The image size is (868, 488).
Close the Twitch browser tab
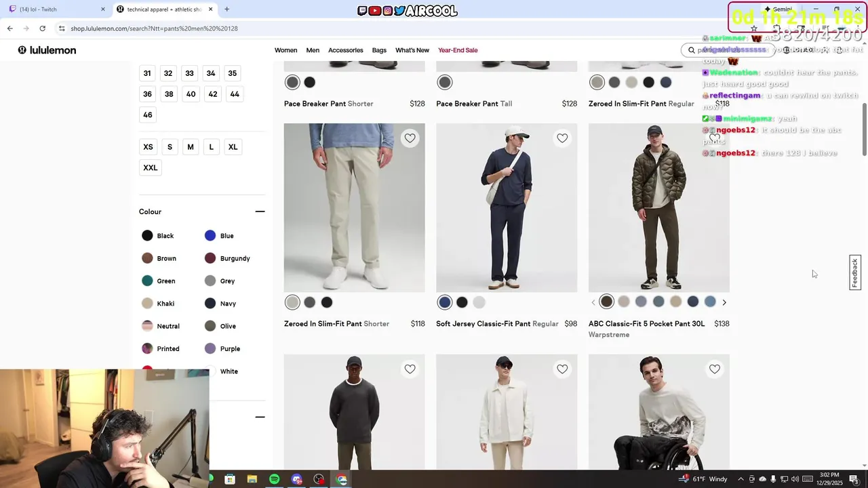click(x=103, y=9)
